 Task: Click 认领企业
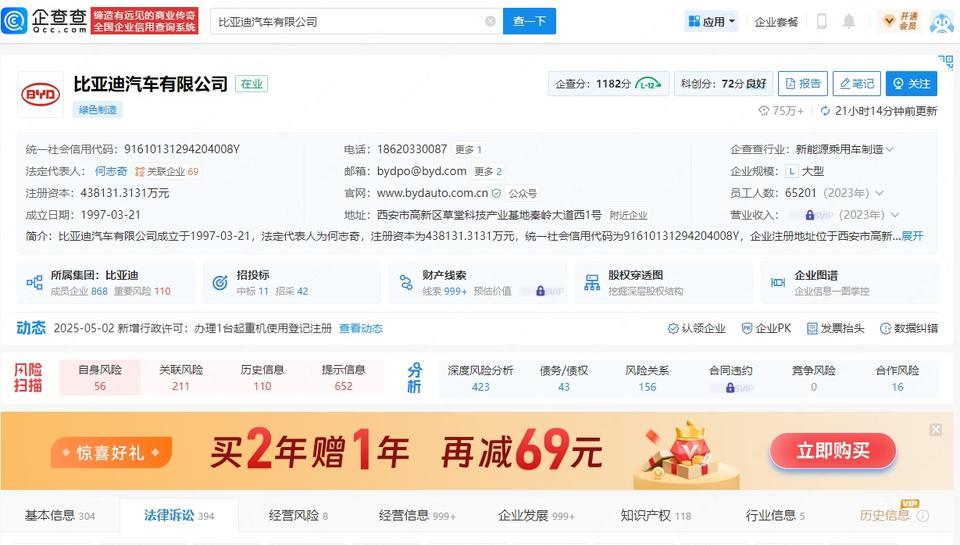697,329
